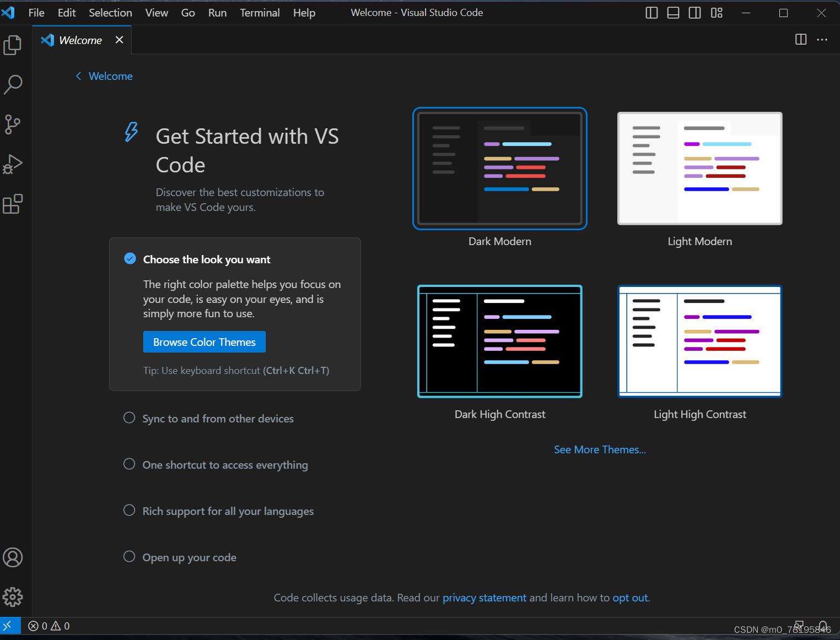Open a Remote Window from status bar
The height and width of the screenshot is (640, 840).
(x=10, y=626)
